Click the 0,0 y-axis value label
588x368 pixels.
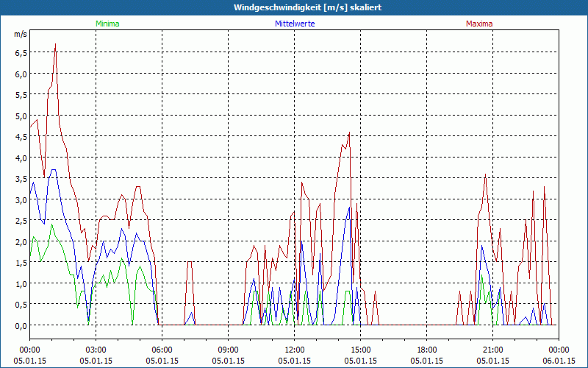coord(21,325)
